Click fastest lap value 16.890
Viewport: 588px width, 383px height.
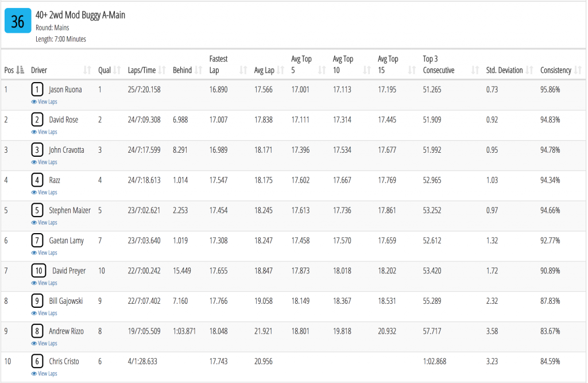click(x=218, y=90)
